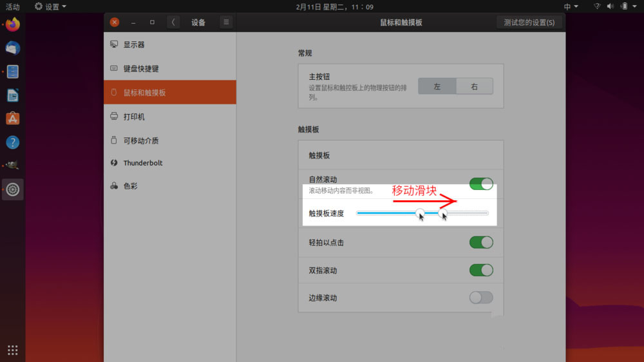This screenshot has width=644, height=362.
Task: Open the Help icon in dock
Action: point(13,142)
